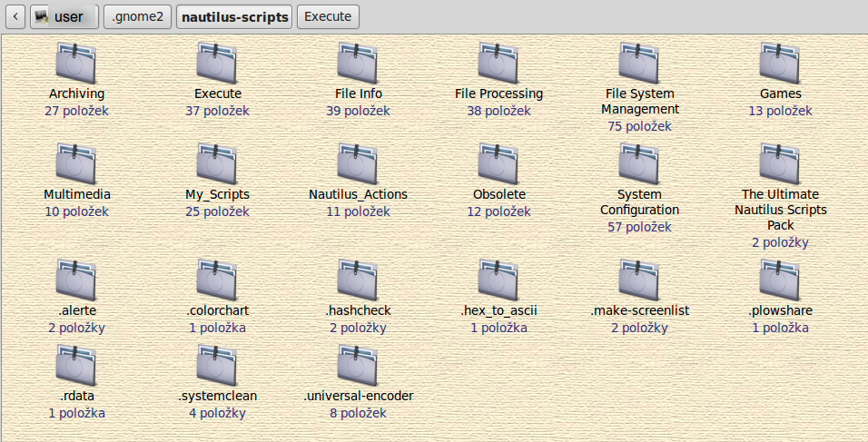Screen dimensions: 868x442
Task: Click the .hashcheck folder name
Action: (358, 310)
